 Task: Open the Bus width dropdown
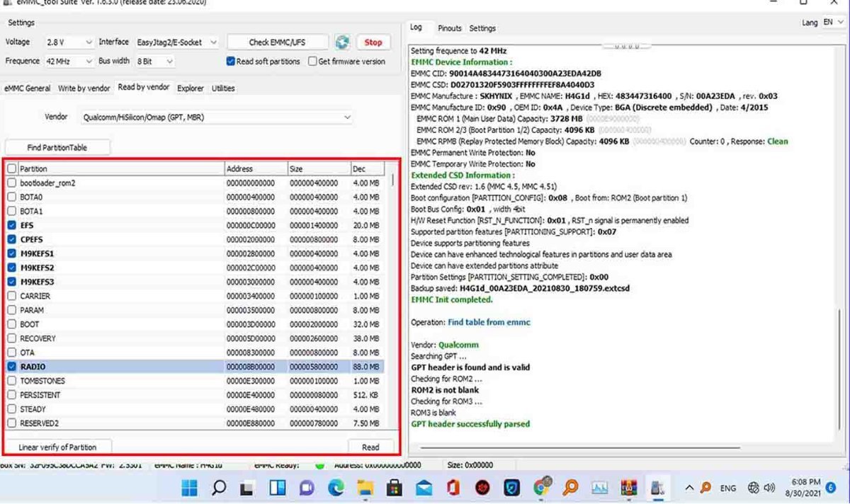pos(155,62)
